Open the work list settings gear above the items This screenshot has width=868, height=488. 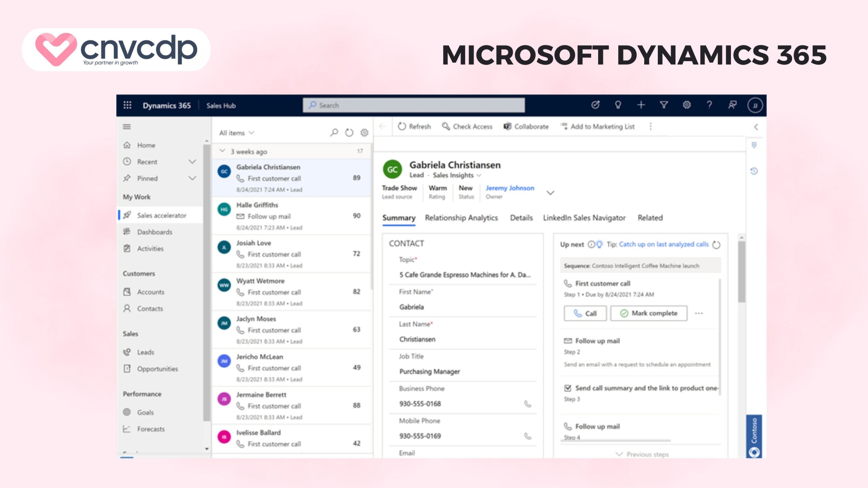tap(364, 133)
